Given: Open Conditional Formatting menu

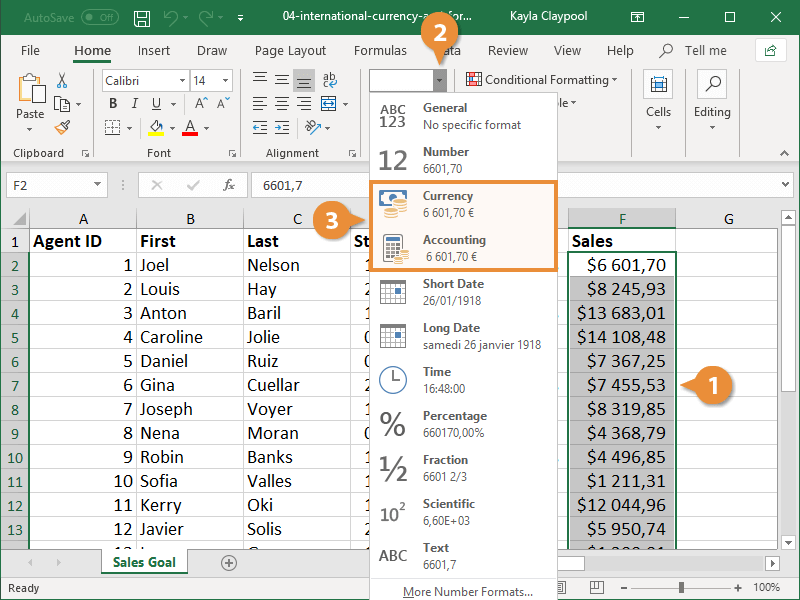Looking at the screenshot, I should tap(541, 80).
